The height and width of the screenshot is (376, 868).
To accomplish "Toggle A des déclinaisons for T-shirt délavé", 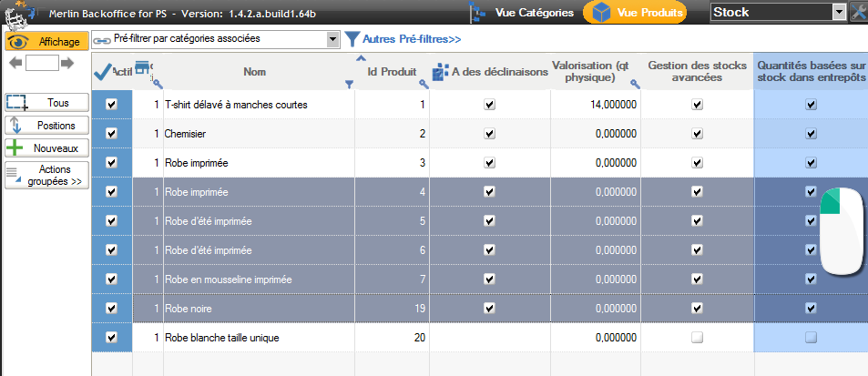I will 489,105.
